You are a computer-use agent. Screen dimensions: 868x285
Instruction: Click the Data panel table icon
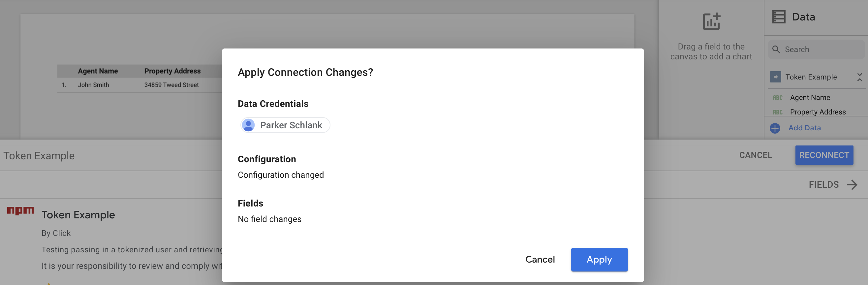[778, 17]
